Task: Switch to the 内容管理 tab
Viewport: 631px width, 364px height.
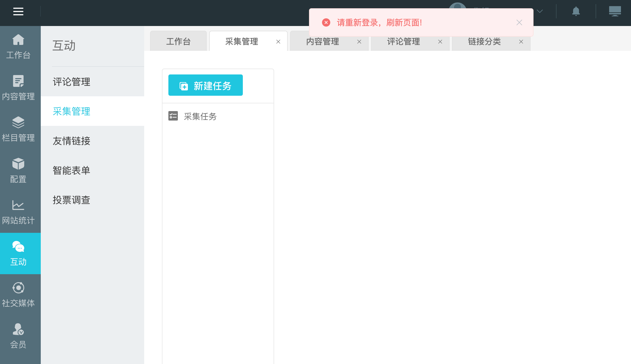Action: coord(323,42)
